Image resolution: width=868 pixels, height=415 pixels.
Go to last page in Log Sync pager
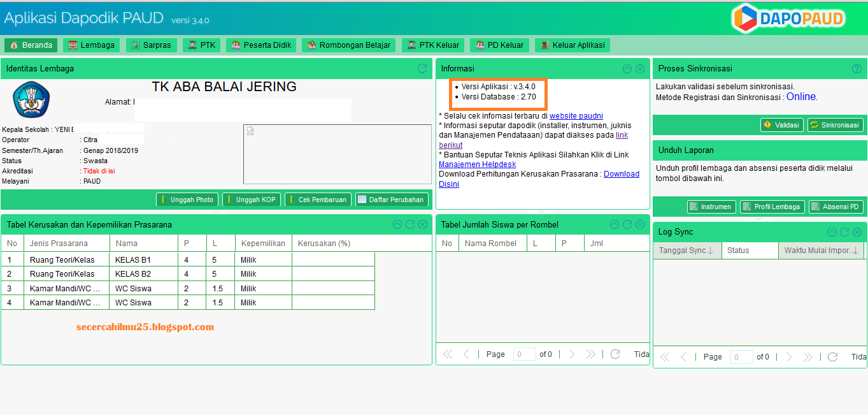(x=808, y=357)
